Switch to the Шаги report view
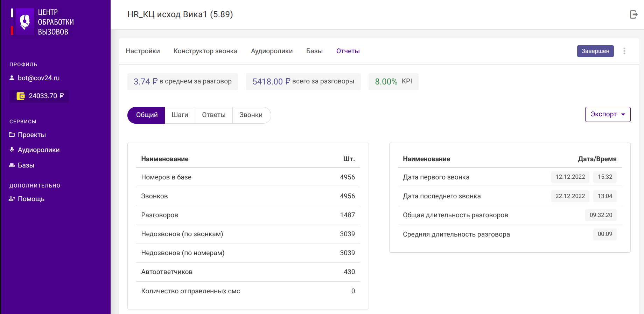The height and width of the screenshot is (314, 644). click(x=180, y=115)
